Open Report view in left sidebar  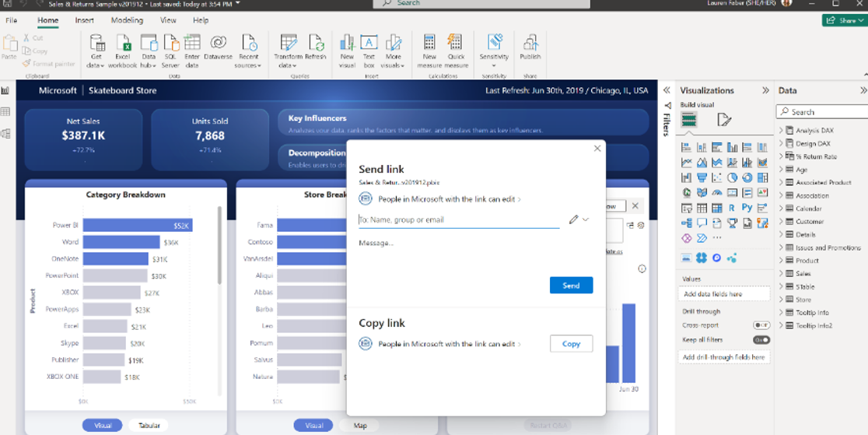pyautogui.click(x=5, y=90)
